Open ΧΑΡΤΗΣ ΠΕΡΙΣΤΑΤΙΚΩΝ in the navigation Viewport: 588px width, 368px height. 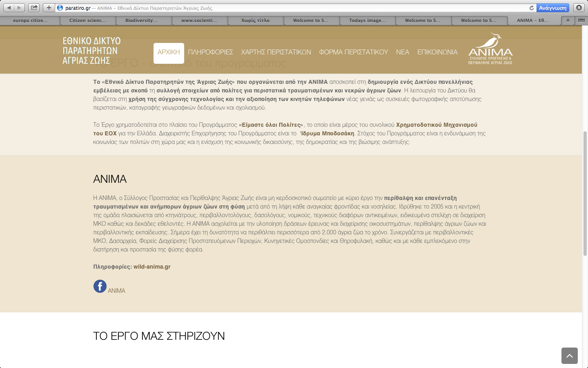pyautogui.click(x=276, y=52)
